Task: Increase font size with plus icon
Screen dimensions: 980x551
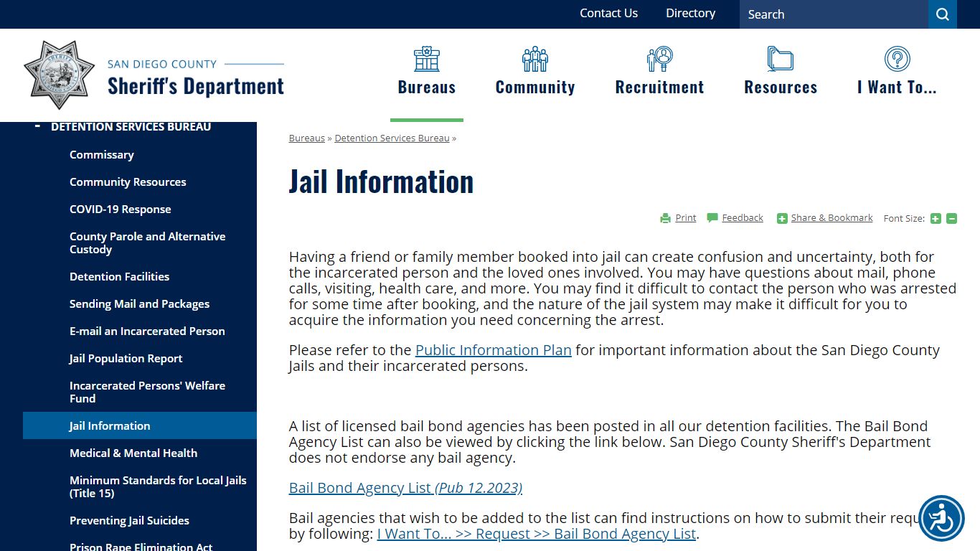Action: (936, 218)
